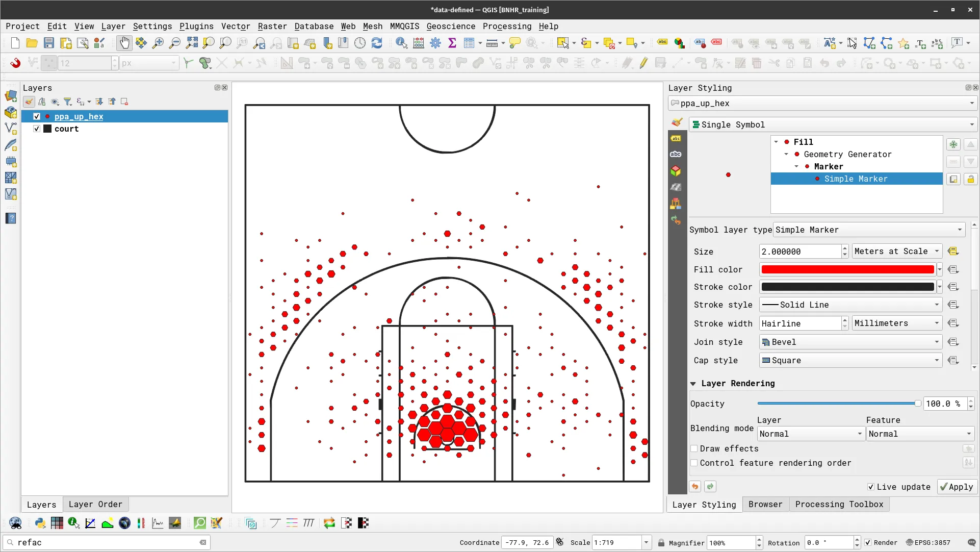Uncheck Live update in Layer Styling
The height and width of the screenshot is (552, 980).
coord(871,487)
